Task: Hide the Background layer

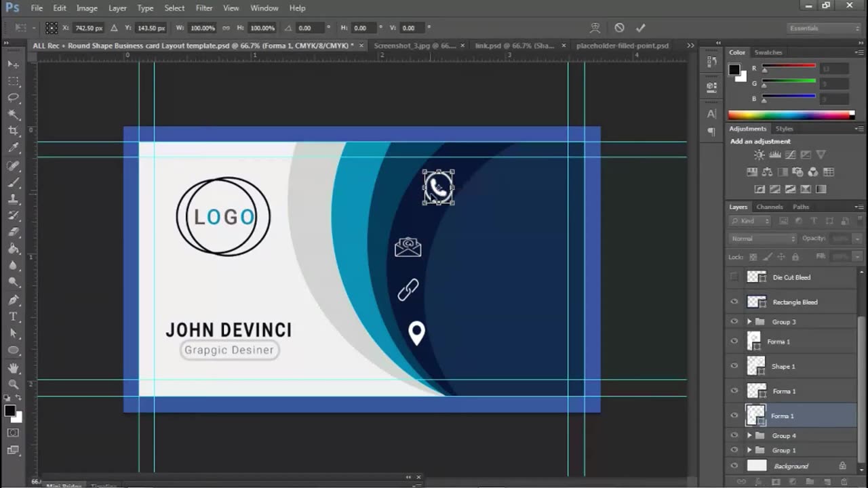Action: pyautogui.click(x=734, y=466)
